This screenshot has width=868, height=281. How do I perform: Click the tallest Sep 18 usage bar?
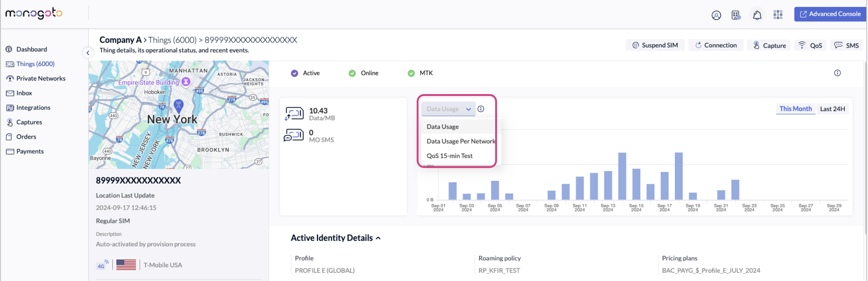[x=678, y=176]
